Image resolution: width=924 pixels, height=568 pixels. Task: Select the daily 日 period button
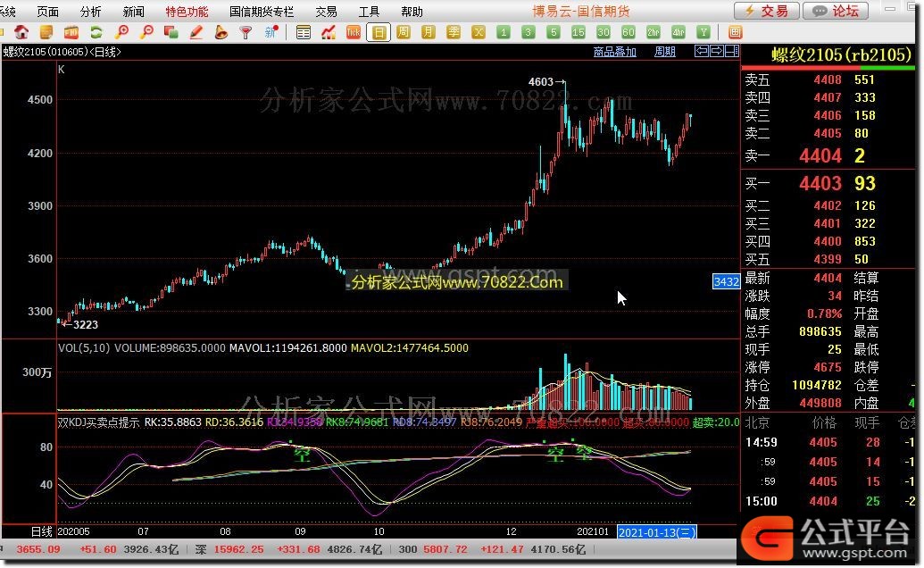pos(379,32)
